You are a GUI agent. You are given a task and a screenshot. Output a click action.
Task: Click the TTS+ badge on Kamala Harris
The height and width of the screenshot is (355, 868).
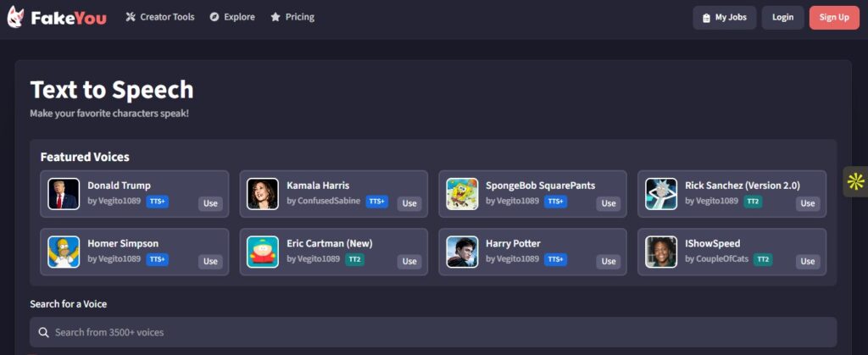click(x=377, y=202)
